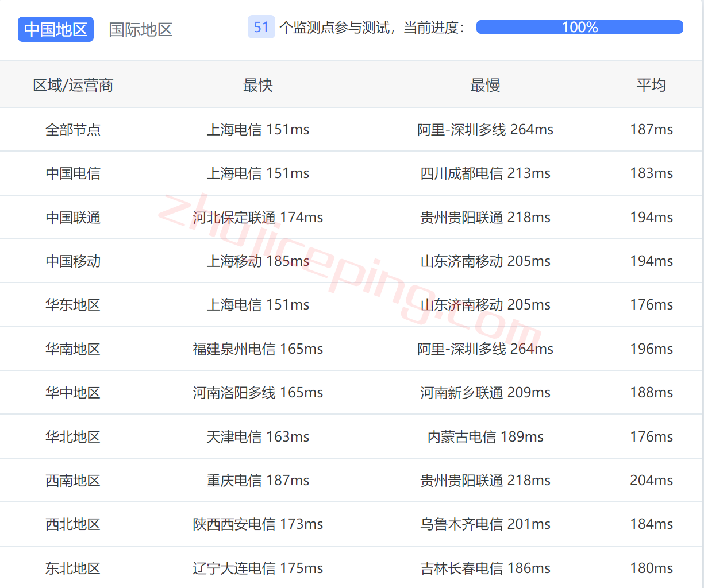Click the 最快 column header
Viewport: 704px width, 588px height.
[258, 85]
